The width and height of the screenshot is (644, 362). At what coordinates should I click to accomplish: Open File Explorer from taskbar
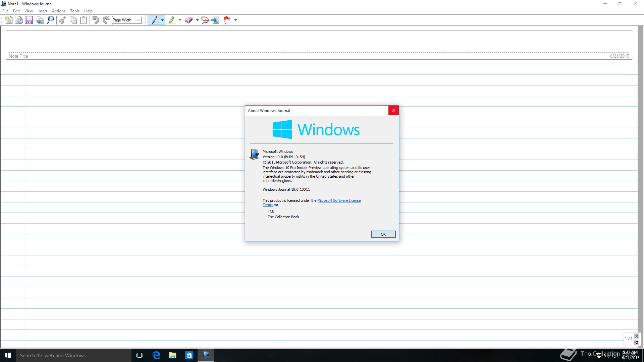(x=173, y=355)
